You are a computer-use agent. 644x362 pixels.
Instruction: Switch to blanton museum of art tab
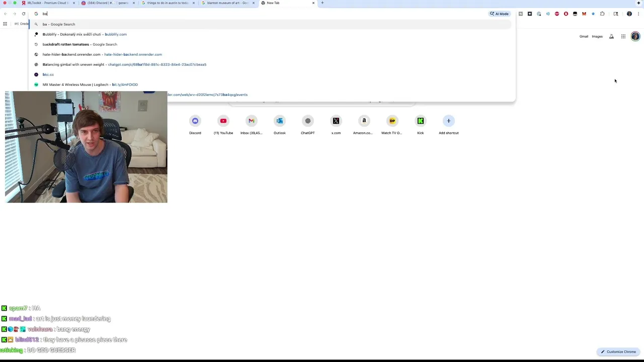point(227,3)
